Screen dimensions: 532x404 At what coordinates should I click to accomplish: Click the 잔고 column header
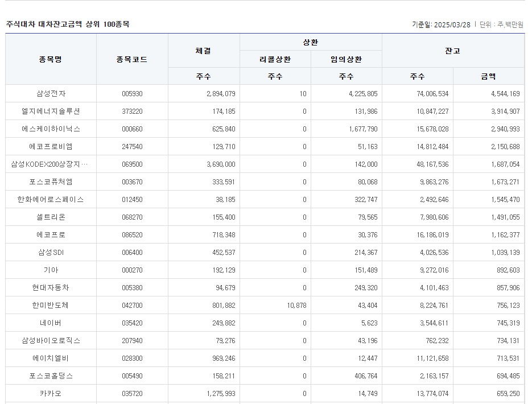pos(452,51)
